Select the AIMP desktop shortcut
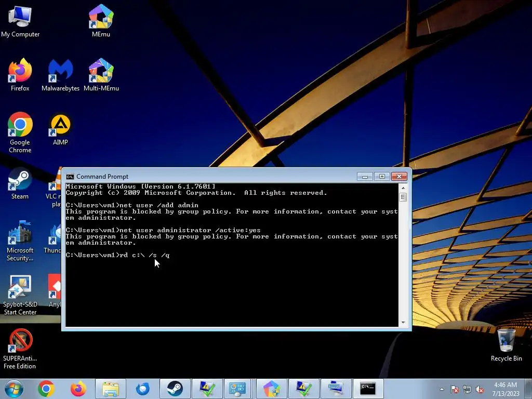 [x=60, y=129]
